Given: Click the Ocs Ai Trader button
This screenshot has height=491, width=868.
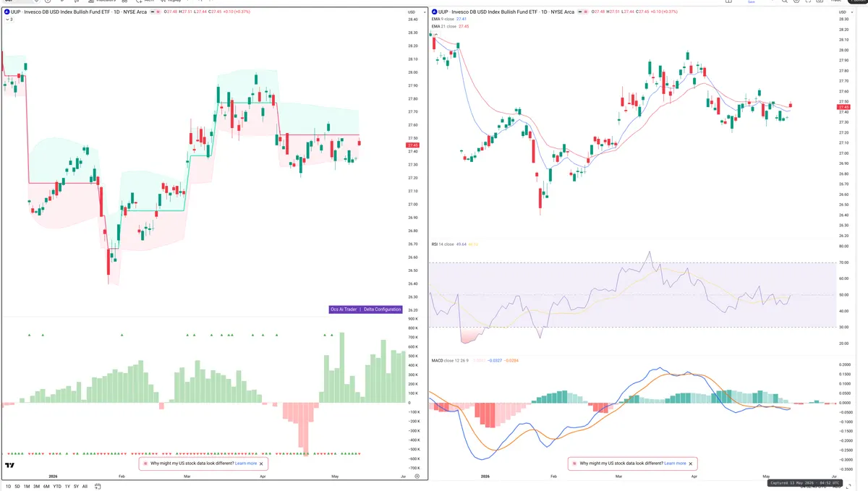Looking at the screenshot, I should (x=344, y=309).
